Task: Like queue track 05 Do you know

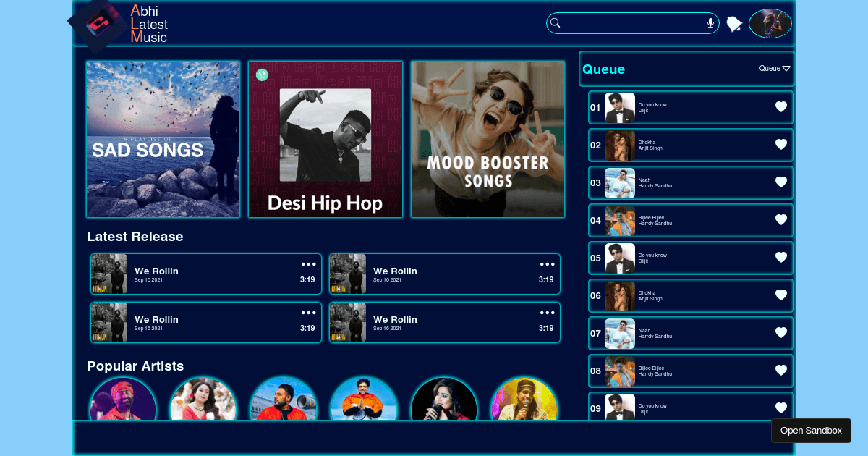Action: click(781, 258)
